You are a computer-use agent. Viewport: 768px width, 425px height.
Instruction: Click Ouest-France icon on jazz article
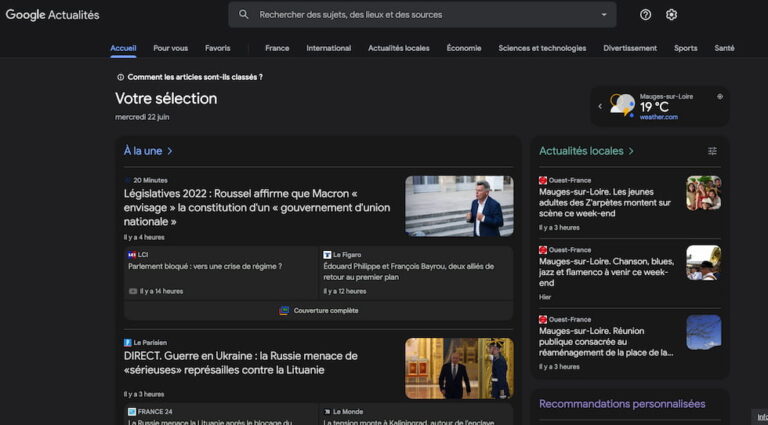(x=543, y=250)
